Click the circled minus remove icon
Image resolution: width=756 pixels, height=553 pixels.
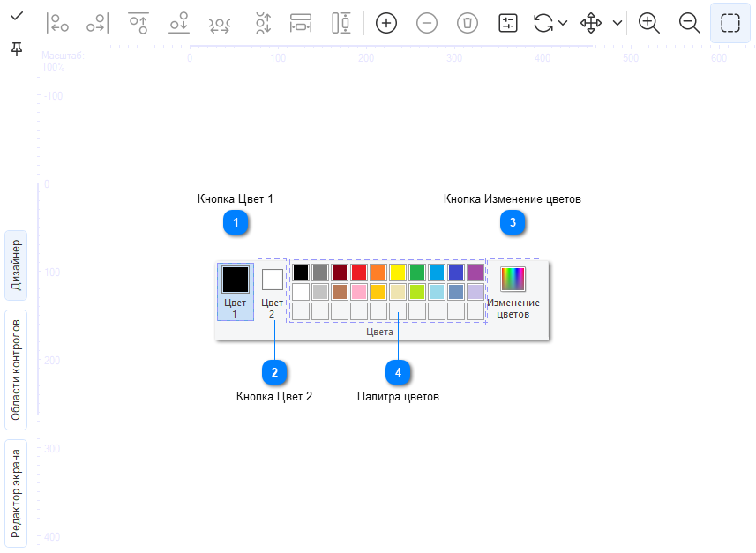coord(426,23)
